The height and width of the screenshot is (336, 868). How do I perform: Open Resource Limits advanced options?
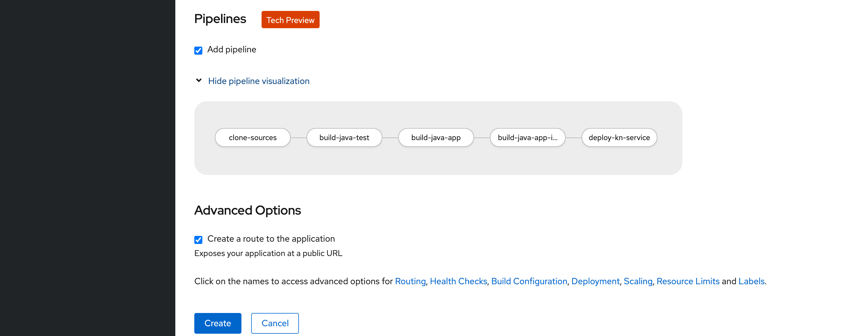(688, 281)
